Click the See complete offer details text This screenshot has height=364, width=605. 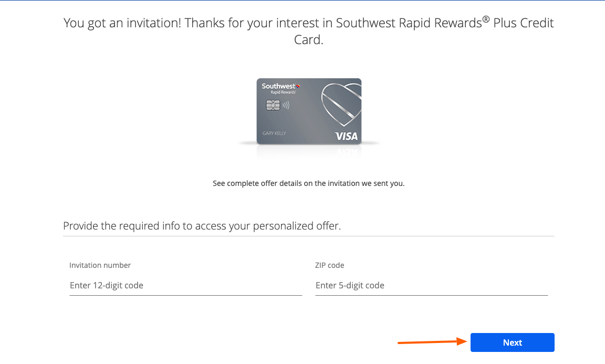coord(309,183)
